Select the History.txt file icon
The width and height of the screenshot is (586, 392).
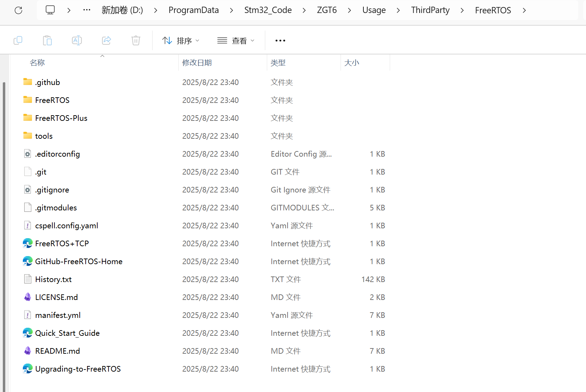pyautogui.click(x=28, y=279)
